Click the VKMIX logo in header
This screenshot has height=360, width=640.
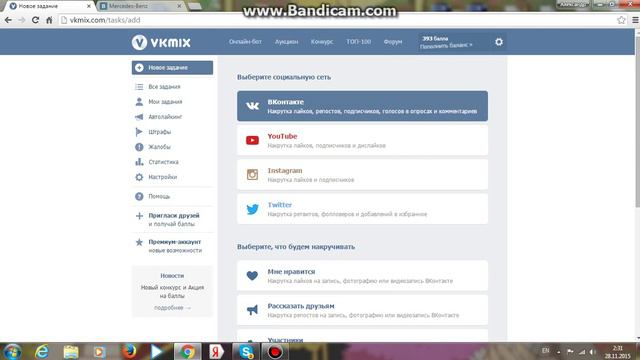(x=161, y=42)
